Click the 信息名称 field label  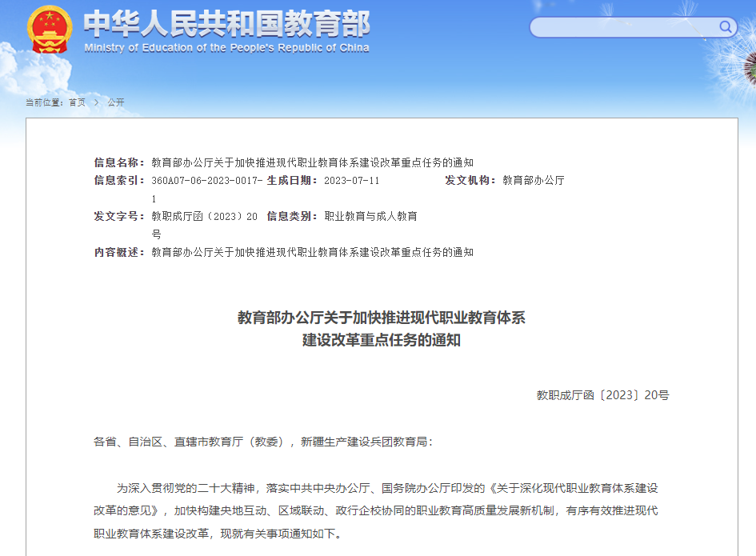tap(119, 162)
